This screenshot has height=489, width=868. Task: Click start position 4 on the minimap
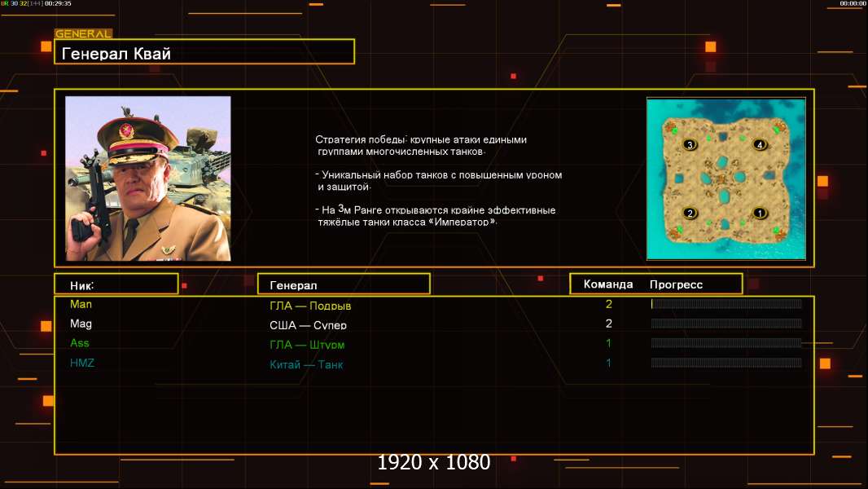click(760, 144)
